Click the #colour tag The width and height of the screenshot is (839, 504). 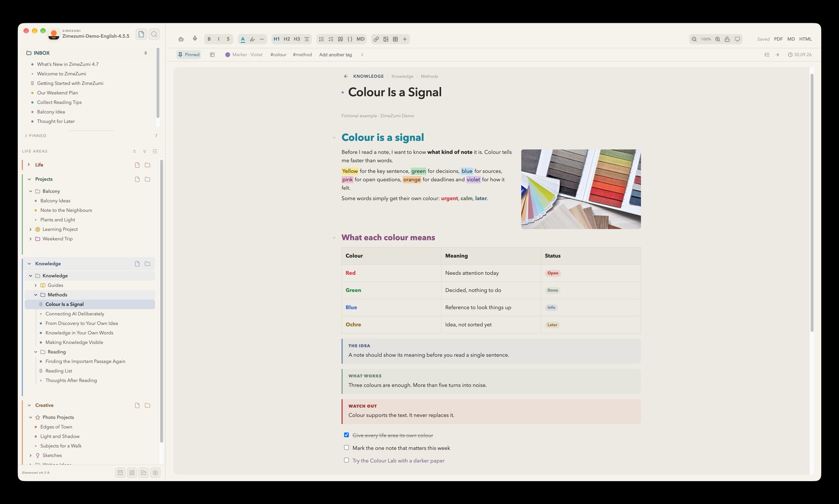click(x=278, y=54)
